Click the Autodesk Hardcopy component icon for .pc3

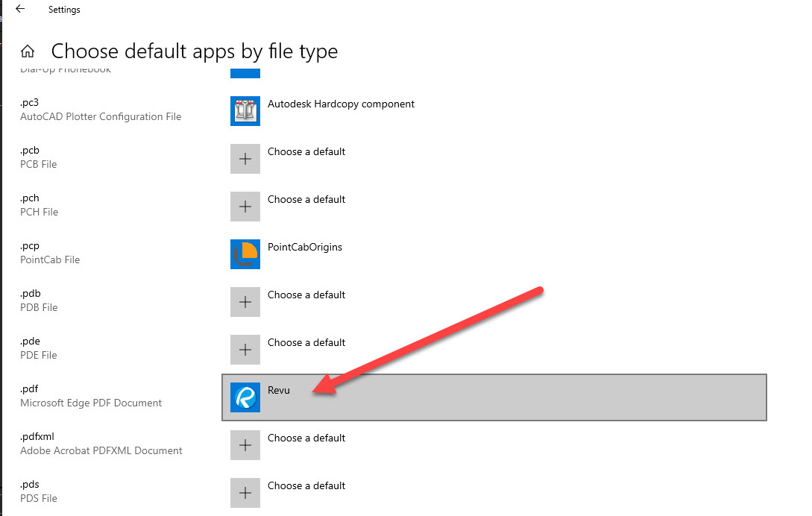pos(245,111)
